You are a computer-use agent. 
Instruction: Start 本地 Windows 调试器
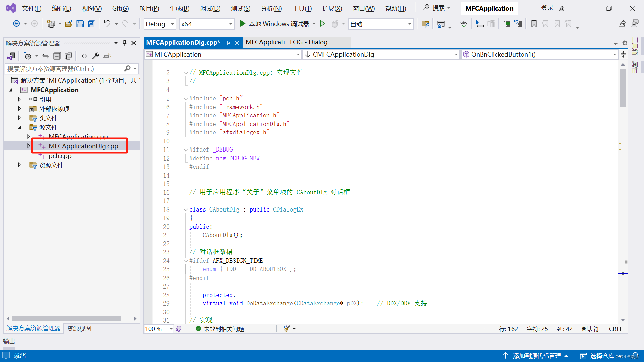pyautogui.click(x=274, y=24)
